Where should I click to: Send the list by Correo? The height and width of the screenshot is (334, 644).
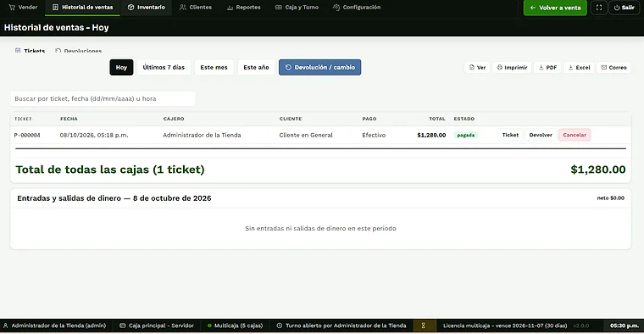tap(613, 67)
